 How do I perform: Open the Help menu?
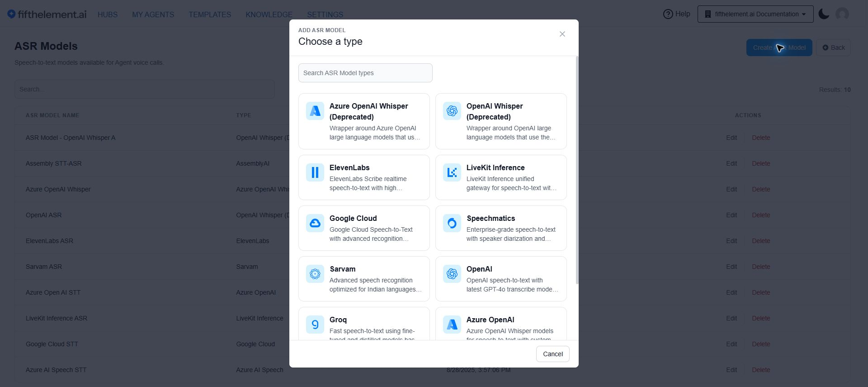(x=677, y=14)
